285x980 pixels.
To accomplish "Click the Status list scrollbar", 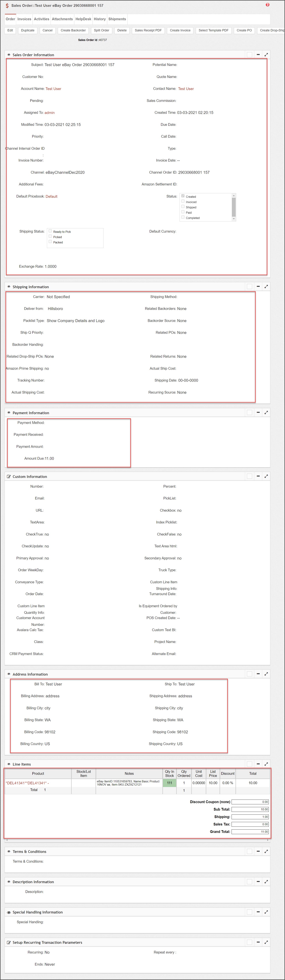I will [234, 207].
